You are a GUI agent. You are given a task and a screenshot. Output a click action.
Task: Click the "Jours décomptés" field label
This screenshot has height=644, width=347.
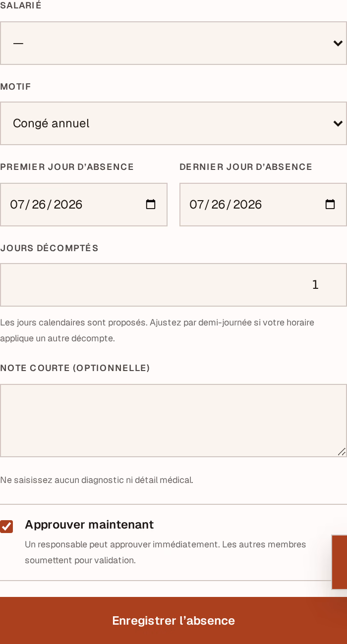(x=49, y=248)
